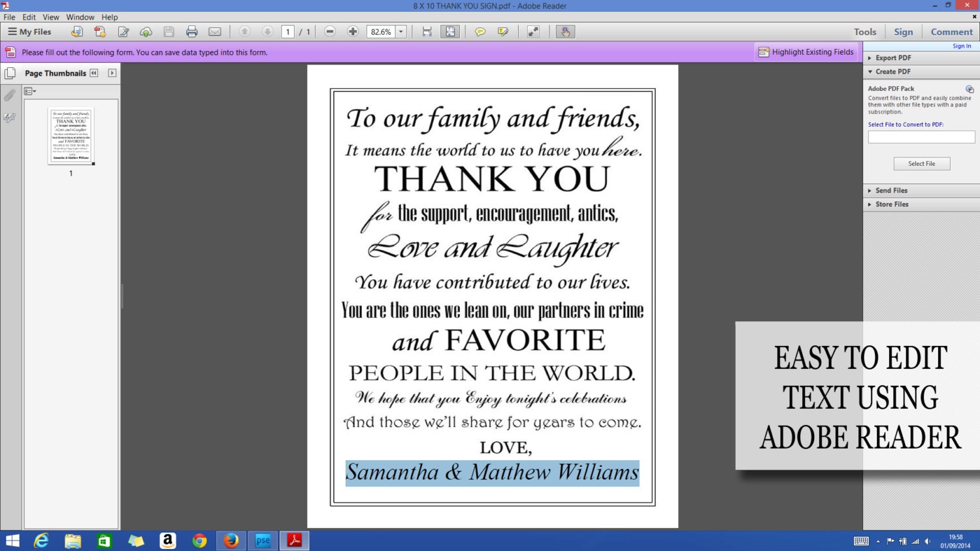Open the zoom percentage dropdown arrow
Screen dimensions: 980x551
401,31
